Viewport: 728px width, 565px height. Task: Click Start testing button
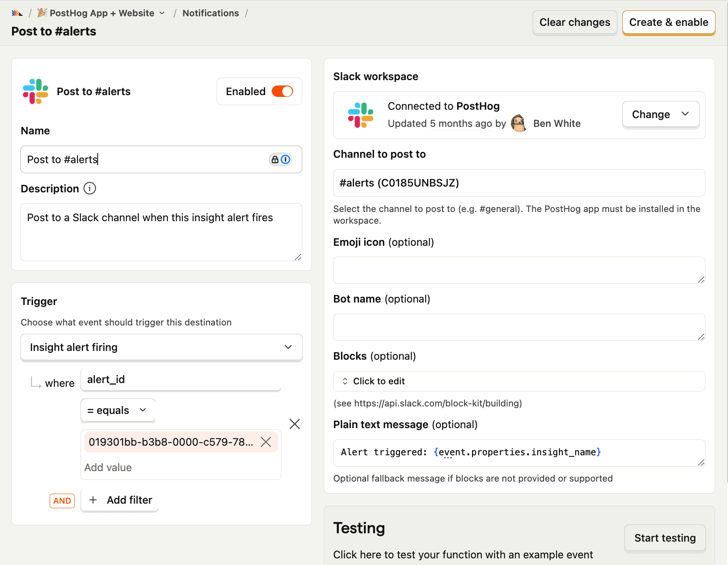point(665,538)
